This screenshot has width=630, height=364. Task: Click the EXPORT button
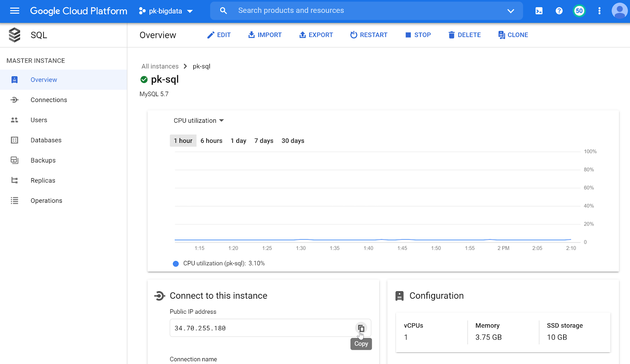coord(316,35)
